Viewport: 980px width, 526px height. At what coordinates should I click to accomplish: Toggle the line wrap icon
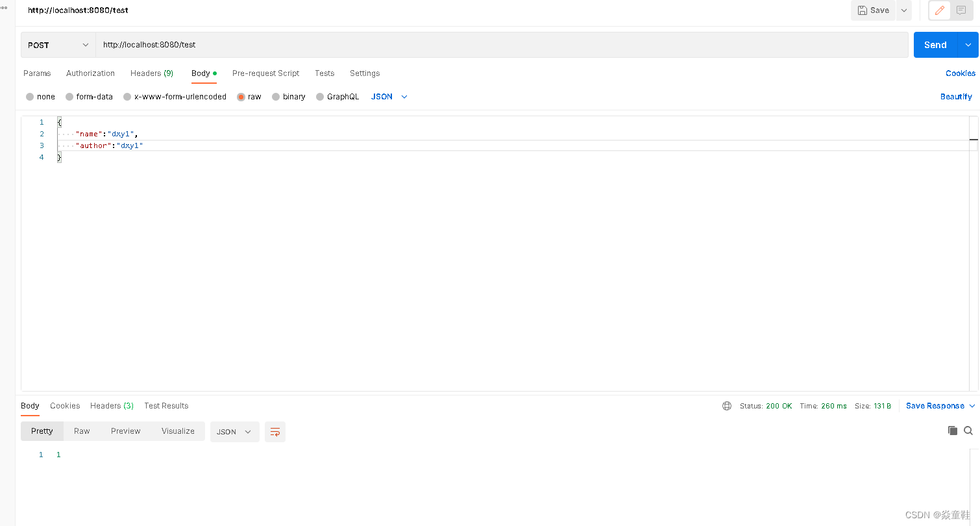pos(275,432)
